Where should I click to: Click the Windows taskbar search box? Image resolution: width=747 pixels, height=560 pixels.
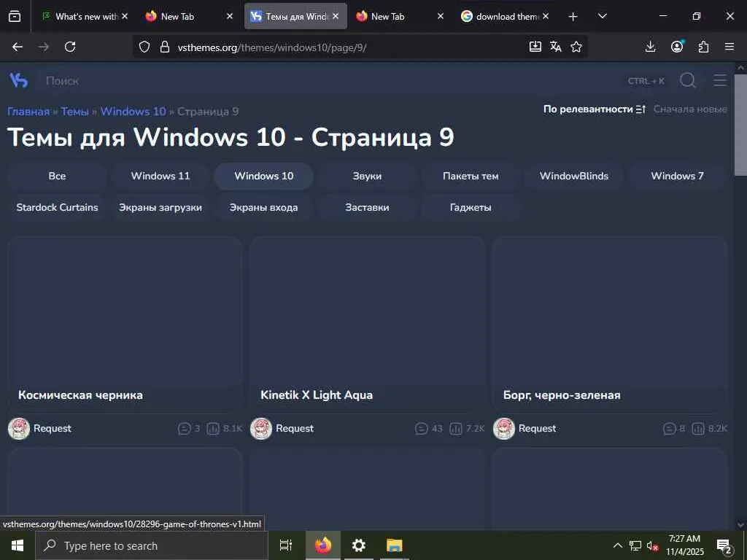(x=152, y=545)
